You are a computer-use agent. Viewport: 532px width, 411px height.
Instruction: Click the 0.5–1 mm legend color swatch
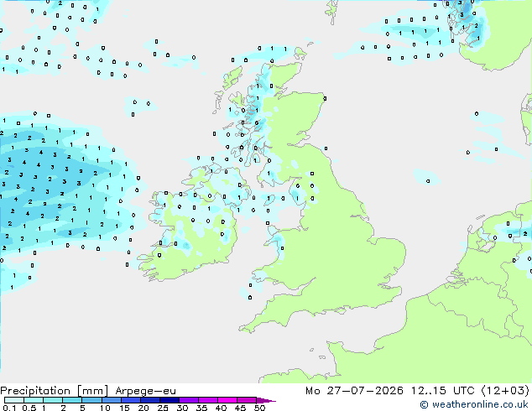click(34, 400)
